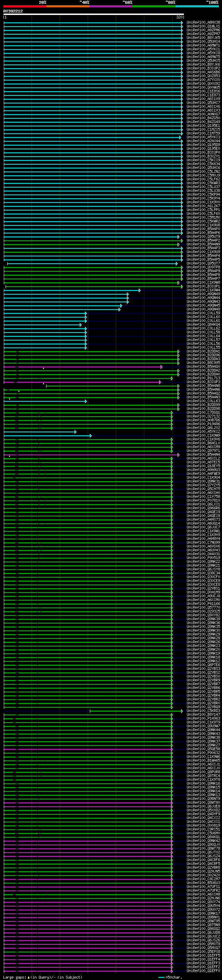Click the purple ~60% identity legend bar
Screen dimensions: 222x980
(111, 6)
